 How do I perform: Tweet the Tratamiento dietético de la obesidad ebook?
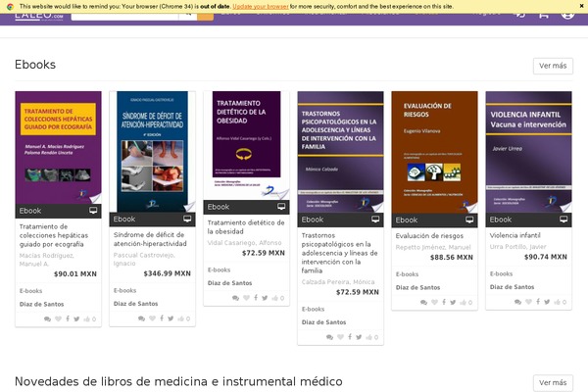point(266,298)
